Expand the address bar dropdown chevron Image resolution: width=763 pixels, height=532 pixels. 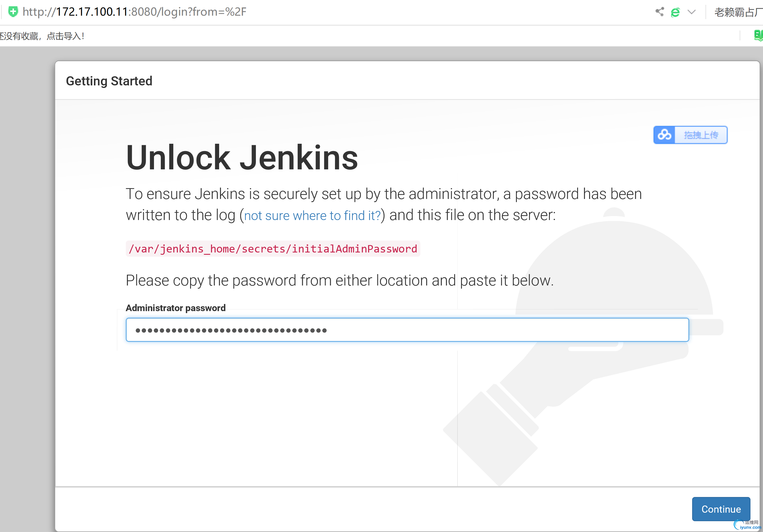pos(692,12)
